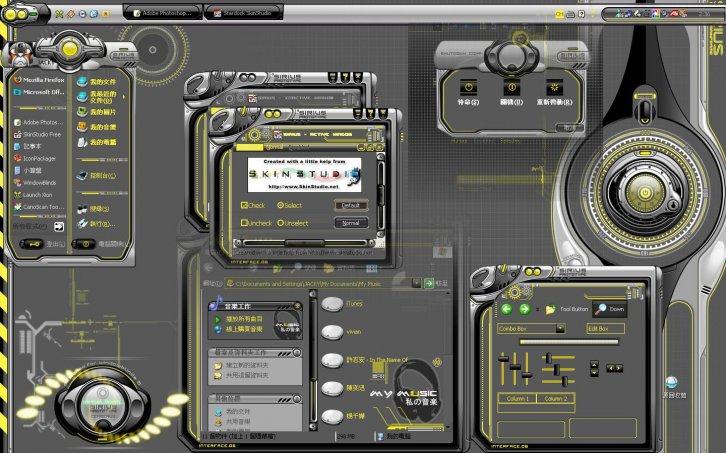Viewport: 726px width, 453px height.
Task: Click the folder Tool Button icon
Action: (550, 309)
